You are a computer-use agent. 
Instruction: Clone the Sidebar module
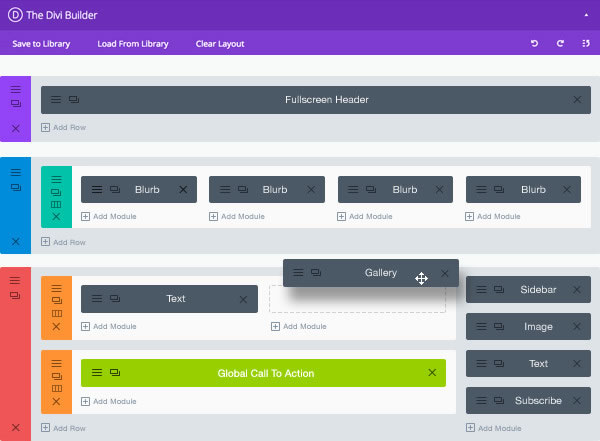[499, 289]
